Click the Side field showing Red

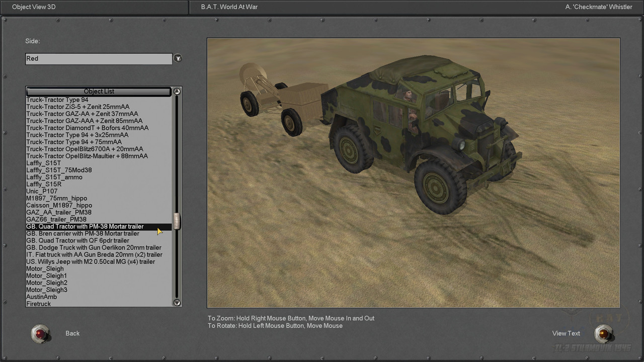point(99,59)
